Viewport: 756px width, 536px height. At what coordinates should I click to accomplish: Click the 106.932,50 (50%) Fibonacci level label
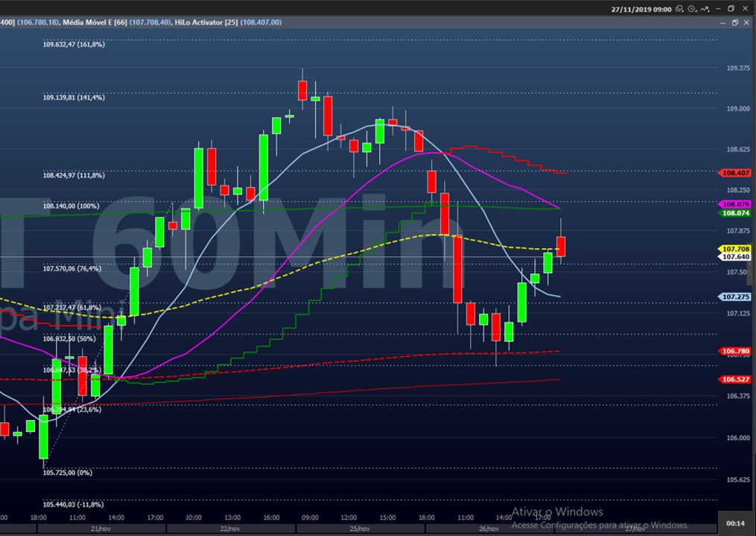coord(69,339)
